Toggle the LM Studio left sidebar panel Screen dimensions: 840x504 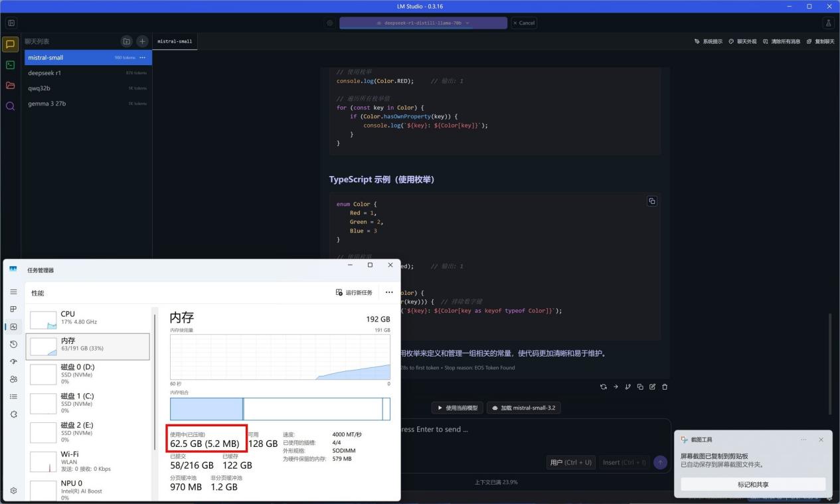pos(11,23)
